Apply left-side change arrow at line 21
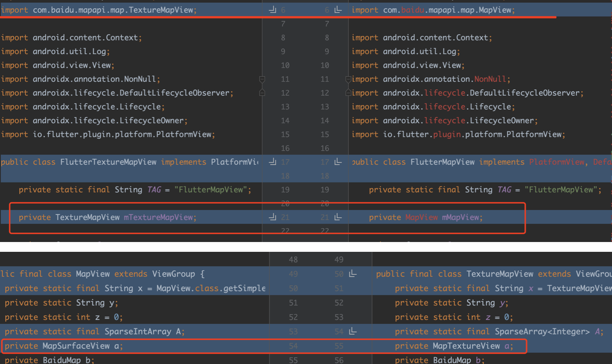 (273, 217)
